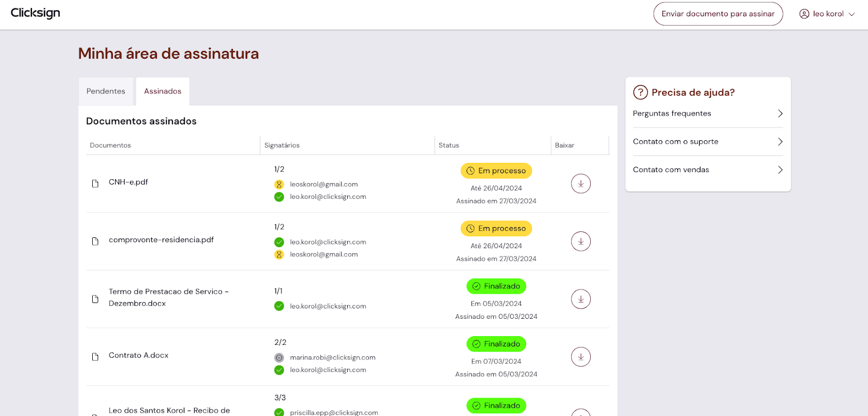Click green check in Termo de Prestacao row

[x=279, y=306]
